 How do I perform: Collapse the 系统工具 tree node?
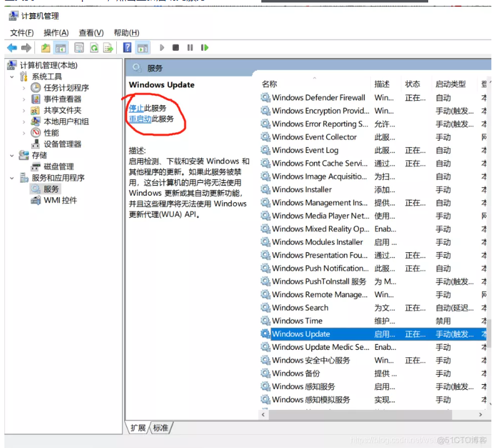tap(12, 77)
